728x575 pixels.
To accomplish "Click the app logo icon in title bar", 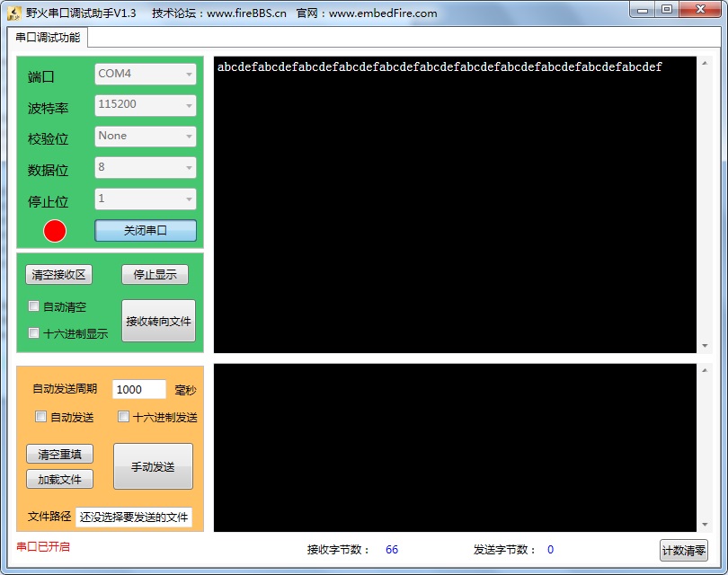I will pyautogui.click(x=14, y=13).
